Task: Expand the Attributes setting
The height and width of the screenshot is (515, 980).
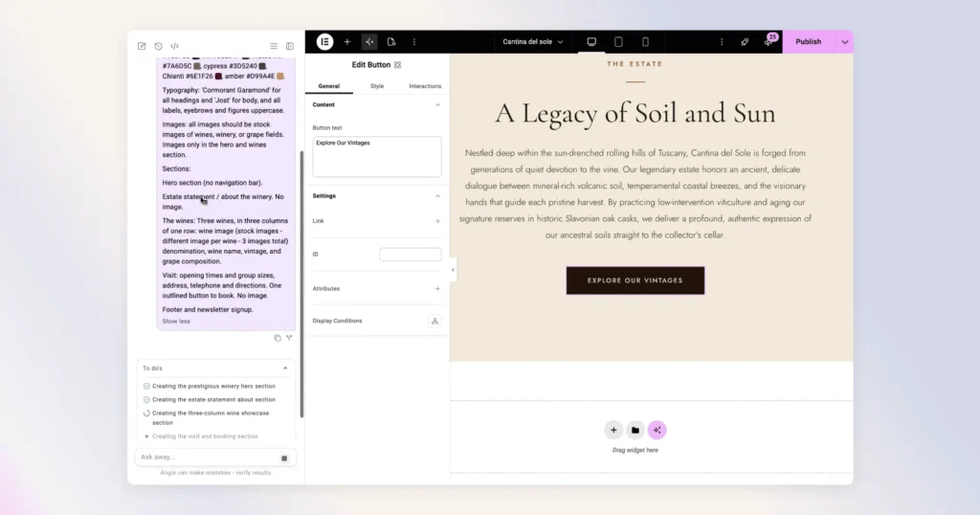Action: point(437,289)
